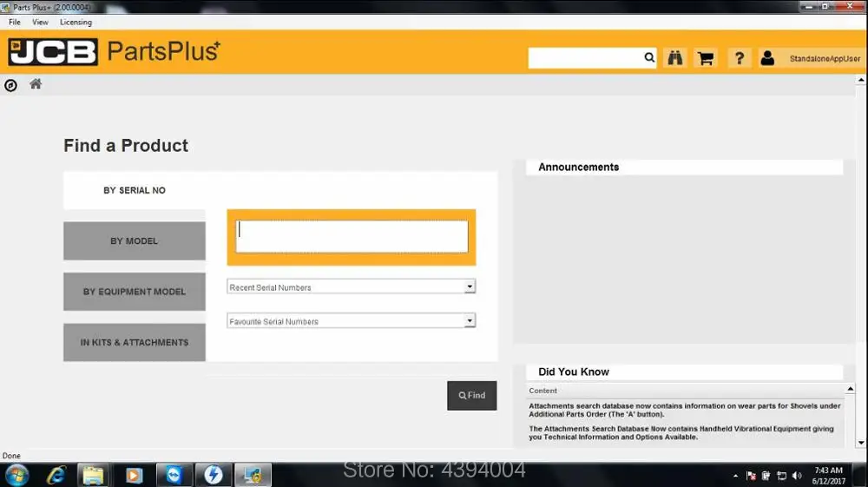
Task: Click the compass navigation icon
Action: [10, 85]
